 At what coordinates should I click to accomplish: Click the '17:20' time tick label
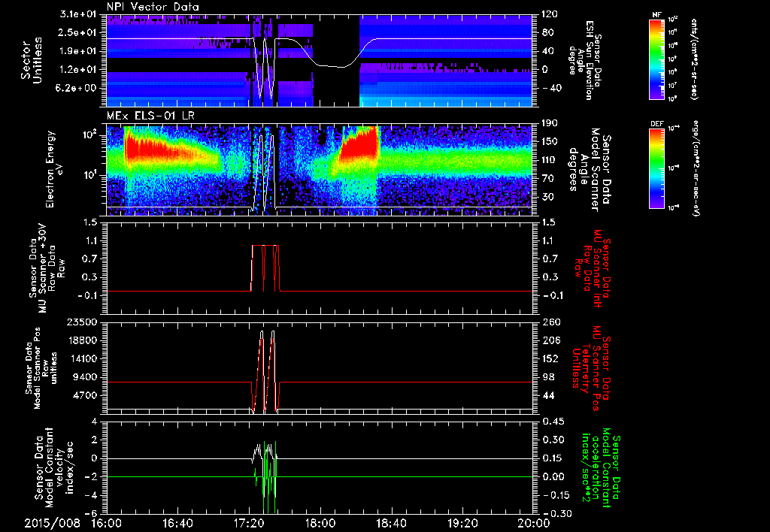[x=249, y=523]
